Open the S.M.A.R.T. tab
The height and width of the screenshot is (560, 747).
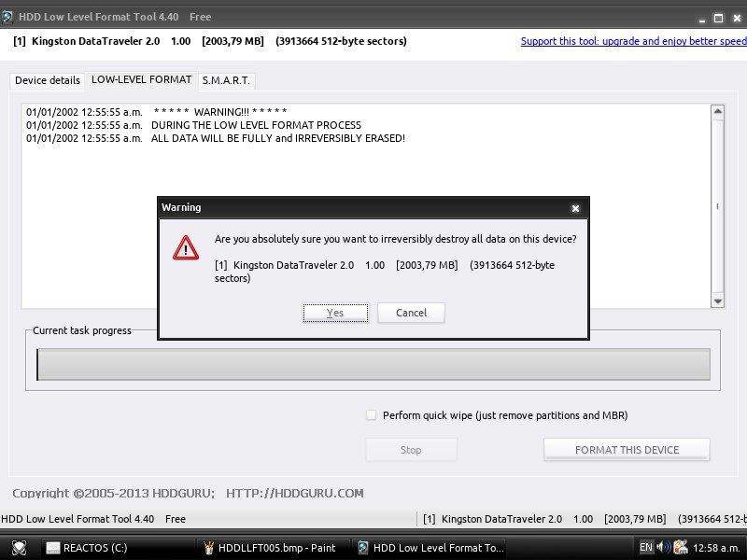226,80
